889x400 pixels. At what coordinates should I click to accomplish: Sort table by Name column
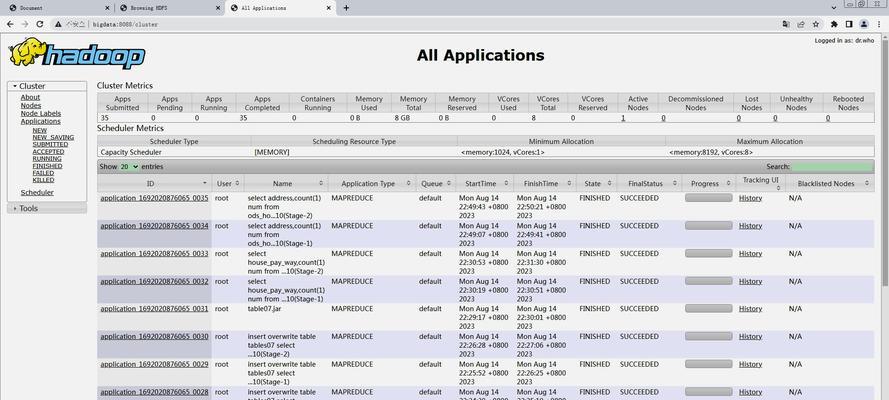(x=286, y=184)
